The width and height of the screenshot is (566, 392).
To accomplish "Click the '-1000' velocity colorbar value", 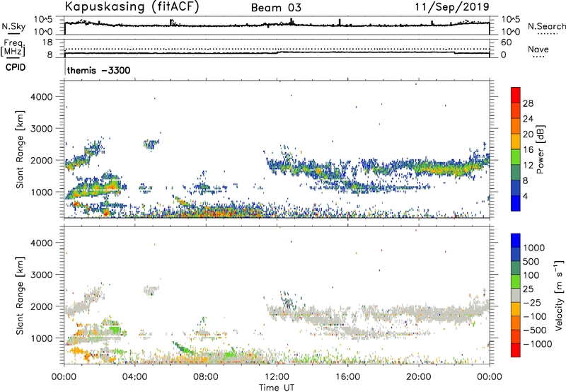I will click(x=537, y=344).
